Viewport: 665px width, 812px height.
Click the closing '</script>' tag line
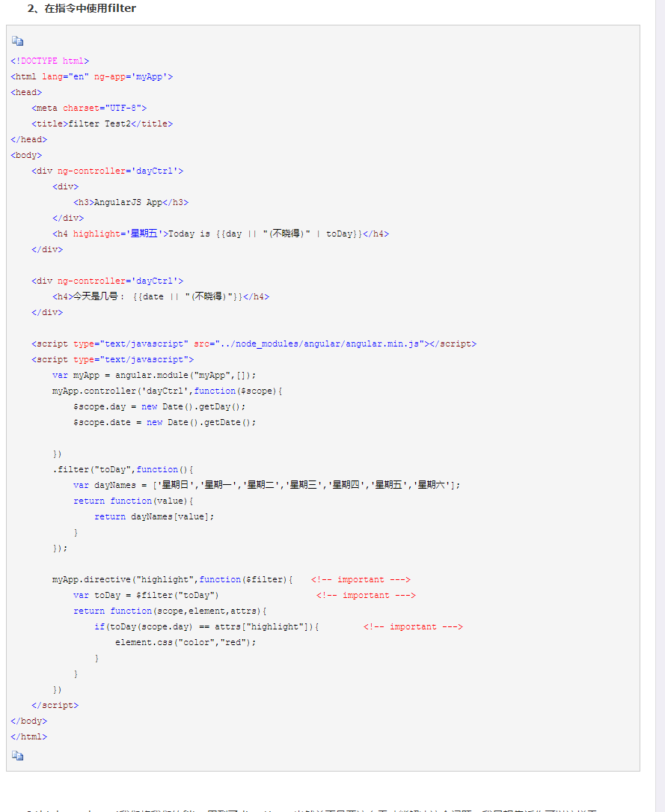coord(55,705)
